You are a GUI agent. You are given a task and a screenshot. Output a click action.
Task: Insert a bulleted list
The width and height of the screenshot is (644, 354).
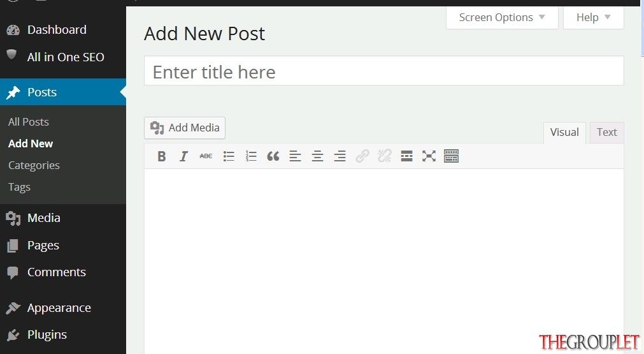(x=229, y=156)
